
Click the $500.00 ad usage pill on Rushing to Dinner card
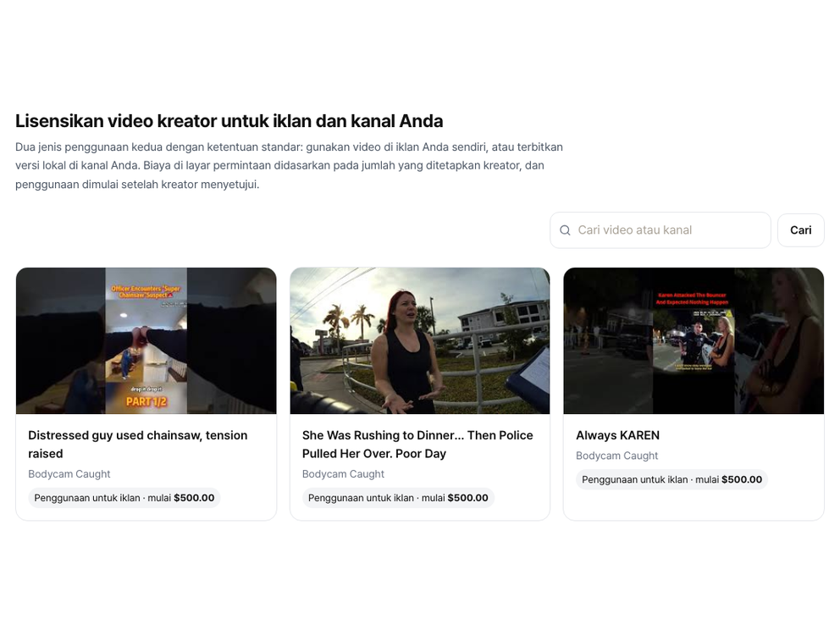pyautogui.click(x=398, y=498)
